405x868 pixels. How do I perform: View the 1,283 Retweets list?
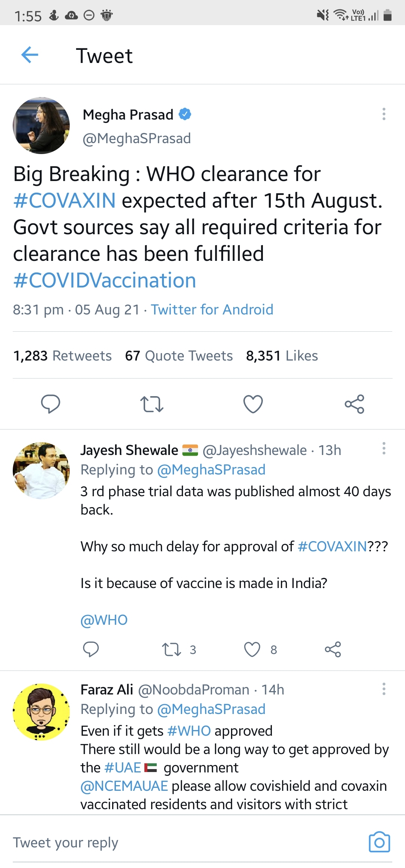(x=62, y=356)
